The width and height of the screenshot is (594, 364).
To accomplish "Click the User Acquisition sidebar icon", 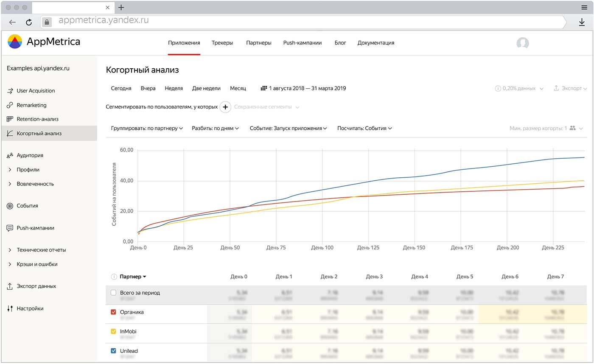I will [10, 91].
